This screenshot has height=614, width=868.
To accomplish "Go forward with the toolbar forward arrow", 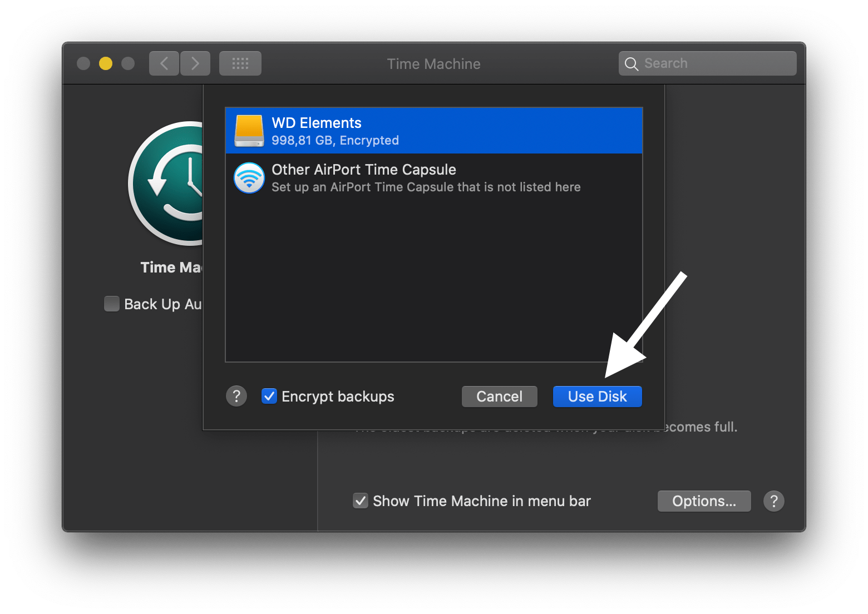I will coord(195,63).
